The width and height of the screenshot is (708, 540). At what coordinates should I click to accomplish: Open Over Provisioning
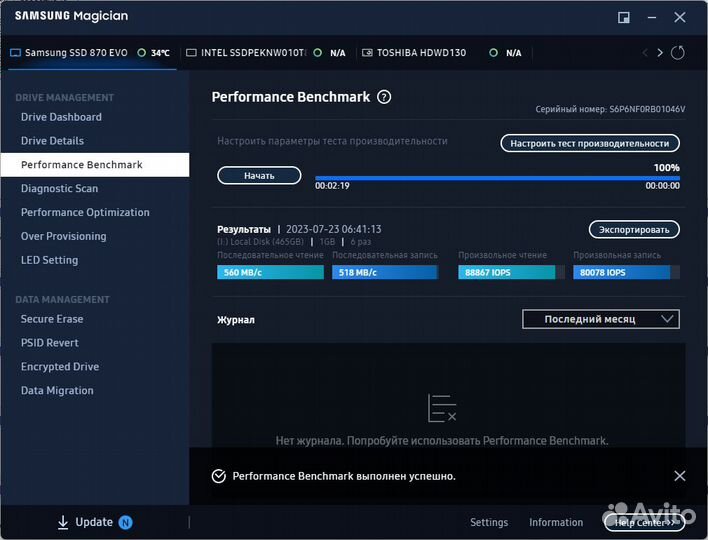point(63,236)
